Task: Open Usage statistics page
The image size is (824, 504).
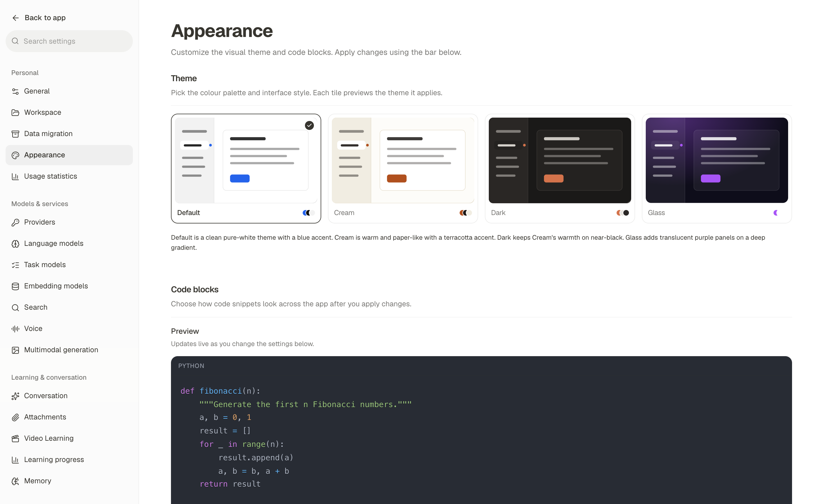Action: [x=69, y=176]
